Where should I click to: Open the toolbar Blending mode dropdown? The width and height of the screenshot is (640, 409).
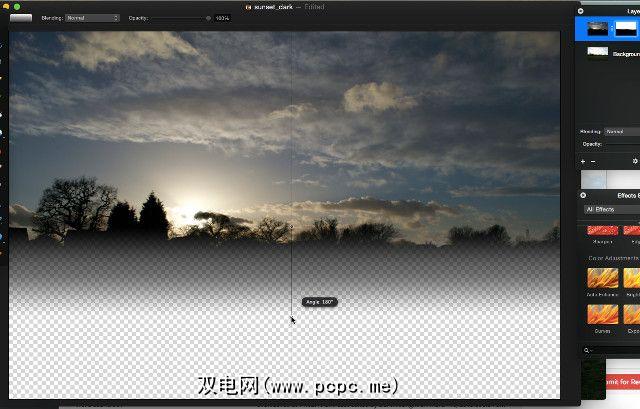pyautogui.click(x=92, y=18)
